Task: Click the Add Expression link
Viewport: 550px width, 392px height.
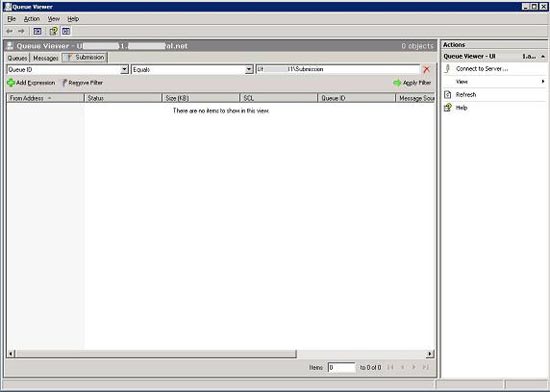Action: pos(36,83)
